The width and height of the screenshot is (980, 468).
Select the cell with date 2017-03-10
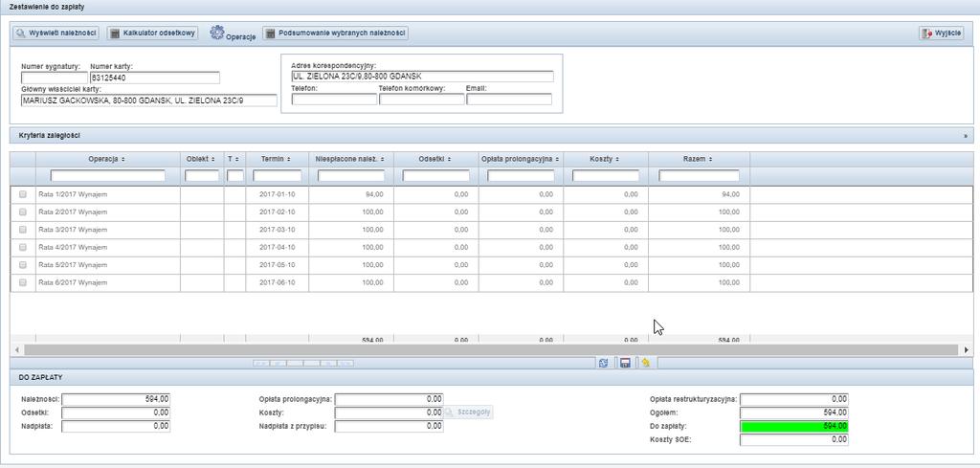[277, 230]
